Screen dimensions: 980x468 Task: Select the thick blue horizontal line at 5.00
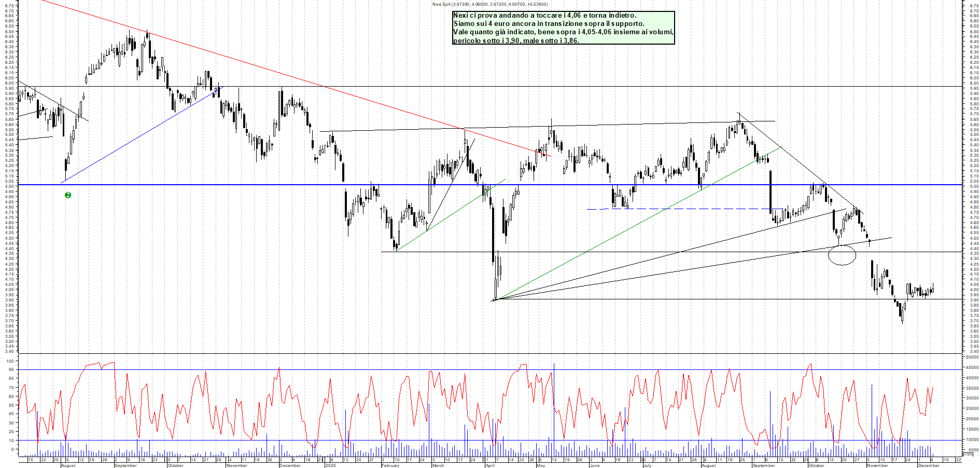(x=207, y=185)
